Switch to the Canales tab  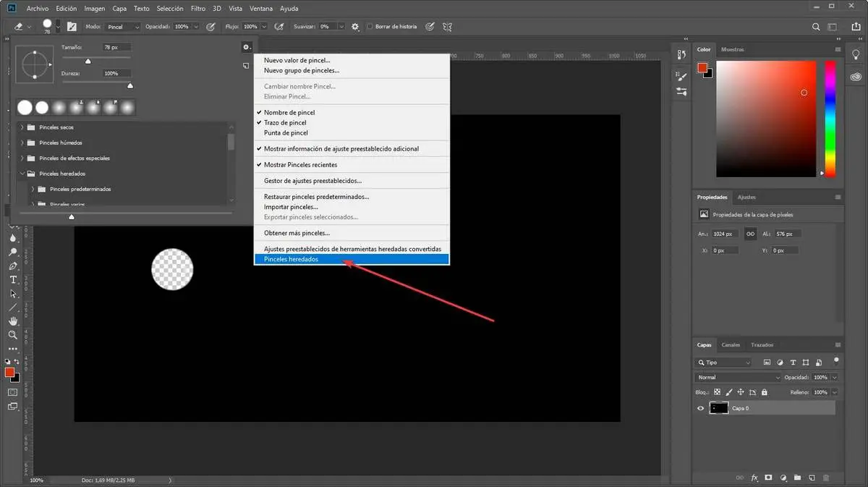(731, 345)
